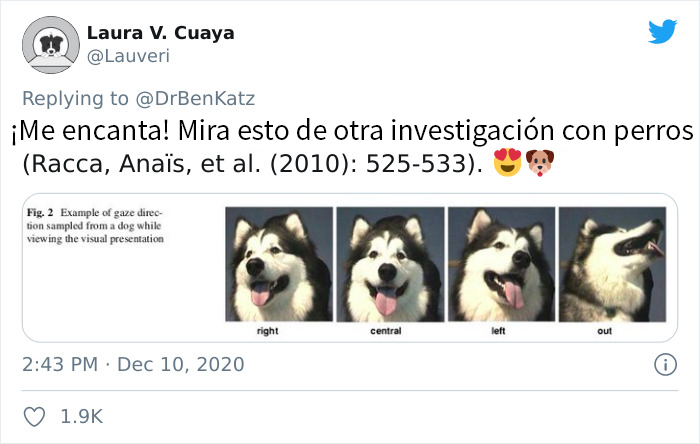Open the @Lauveri handle link
The height and width of the screenshot is (444, 700).
coord(128,56)
